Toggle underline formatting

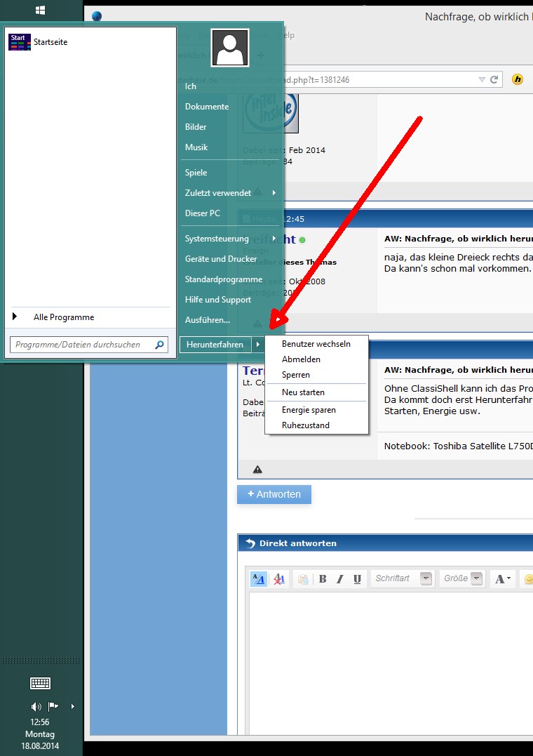tap(357, 578)
